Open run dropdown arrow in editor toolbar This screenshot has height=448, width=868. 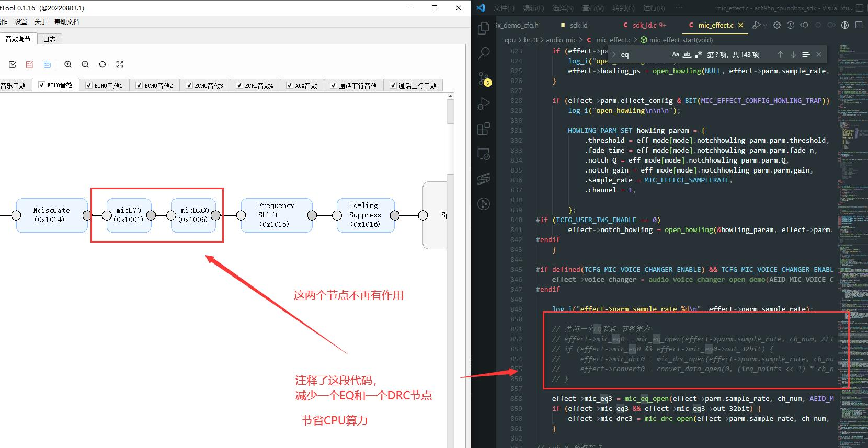click(765, 25)
